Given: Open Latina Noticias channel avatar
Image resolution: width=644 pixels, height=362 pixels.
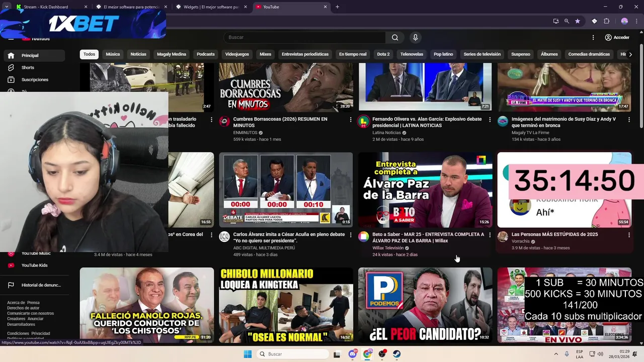Looking at the screenshot, I should pyautogui.click(x=363, y=121).
